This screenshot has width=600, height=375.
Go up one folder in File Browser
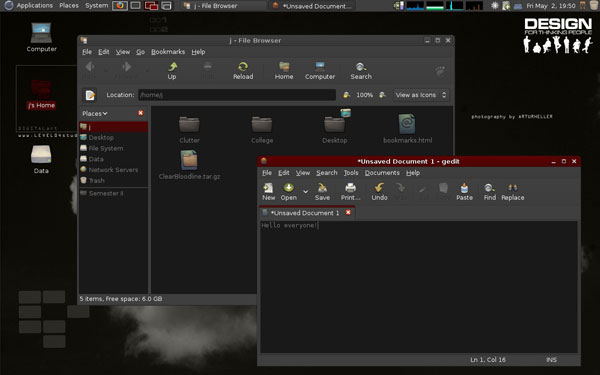point(172,71)
